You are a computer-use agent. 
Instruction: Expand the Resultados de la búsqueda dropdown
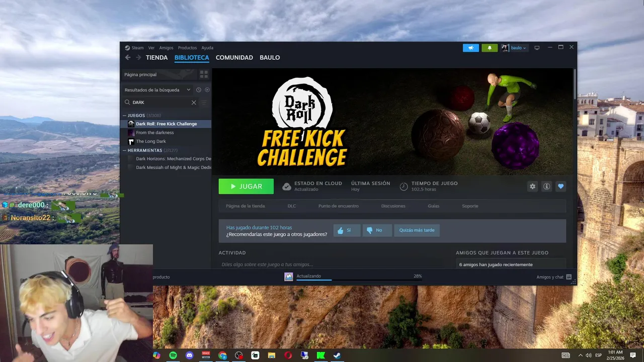pos(157,90)
